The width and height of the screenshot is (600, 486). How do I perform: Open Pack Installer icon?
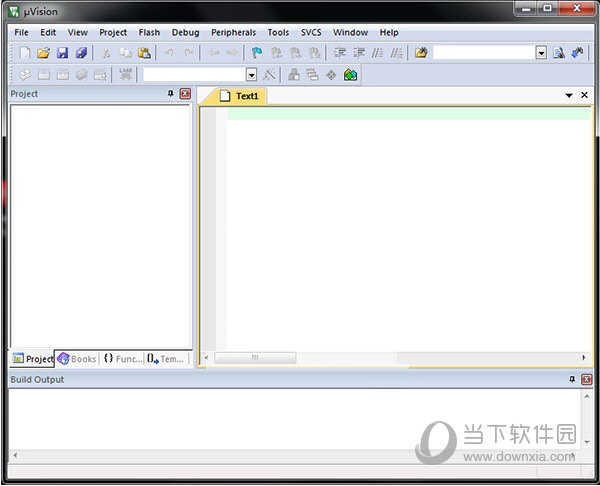(x=351, y=75)
